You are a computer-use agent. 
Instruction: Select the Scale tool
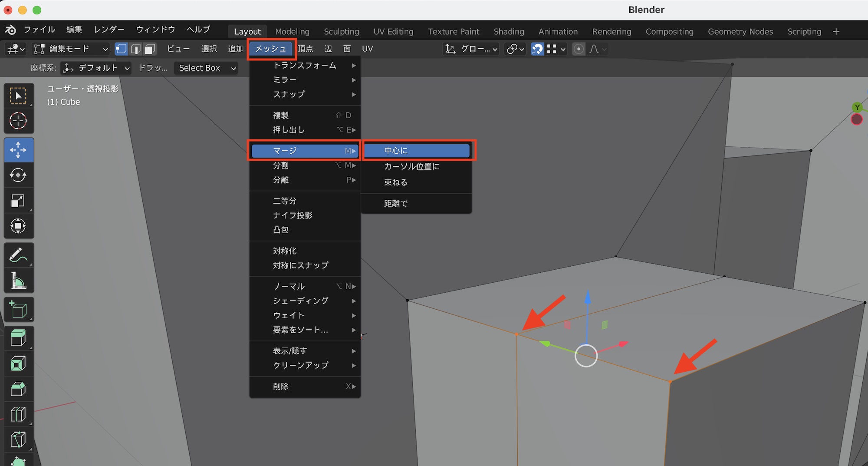coord(18,201)
